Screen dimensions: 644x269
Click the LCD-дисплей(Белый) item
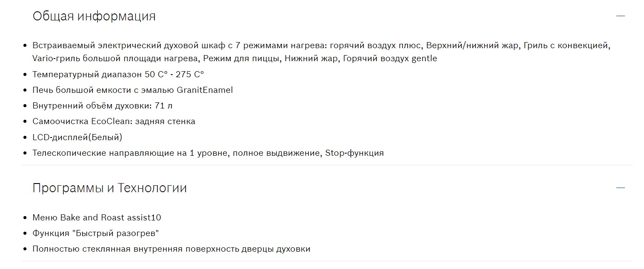[77, 137]
